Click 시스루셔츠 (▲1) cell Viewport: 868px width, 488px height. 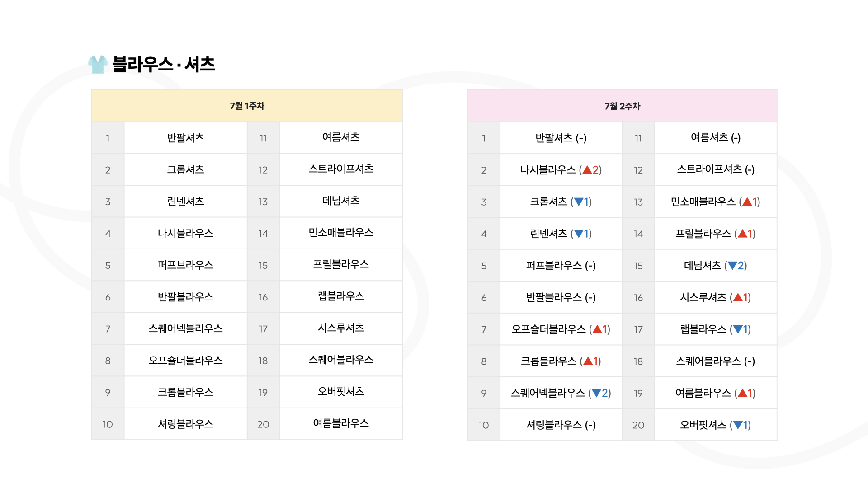[x=716, y=297]
